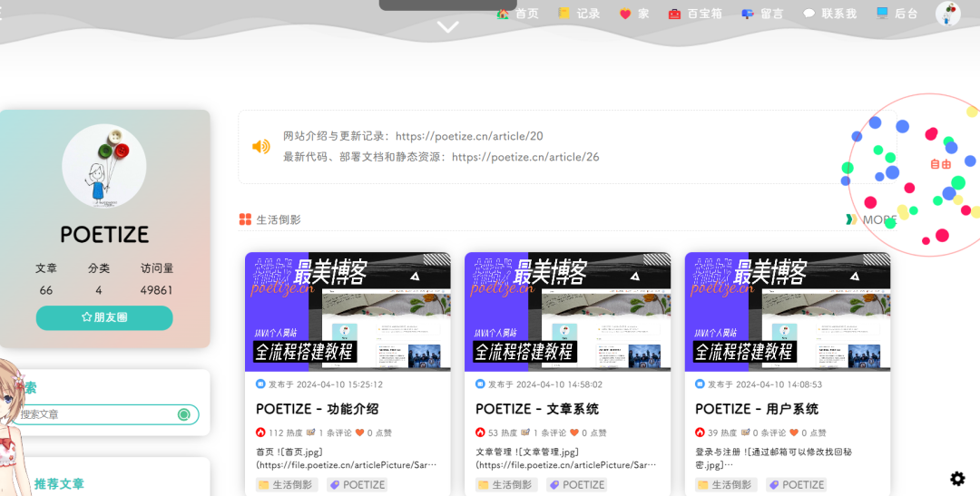Click the settings gear icon at the bottom
The width and height of the screenshot is (980, 496).
click(957, 479)
